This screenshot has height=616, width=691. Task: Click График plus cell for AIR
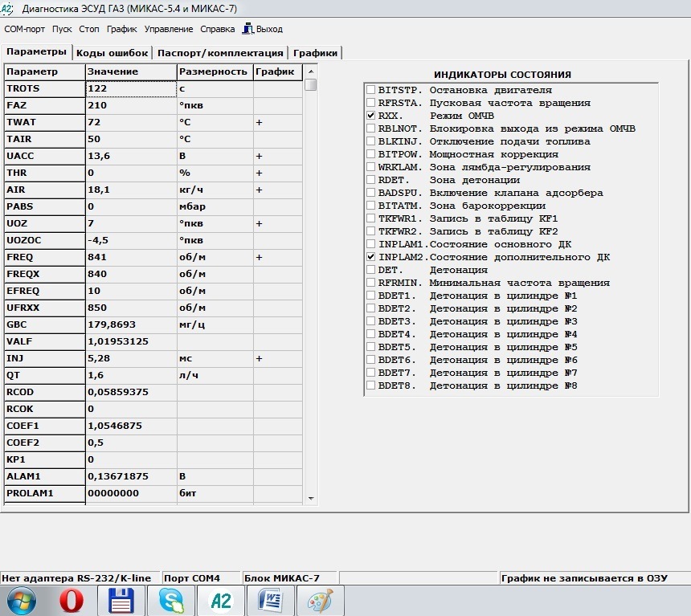tap(278, 190)
